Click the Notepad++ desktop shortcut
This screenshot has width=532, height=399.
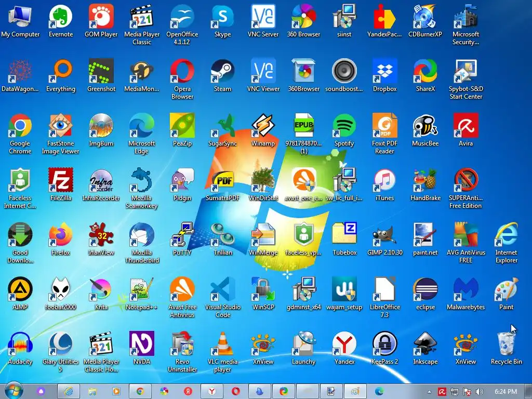click(141, 294)
